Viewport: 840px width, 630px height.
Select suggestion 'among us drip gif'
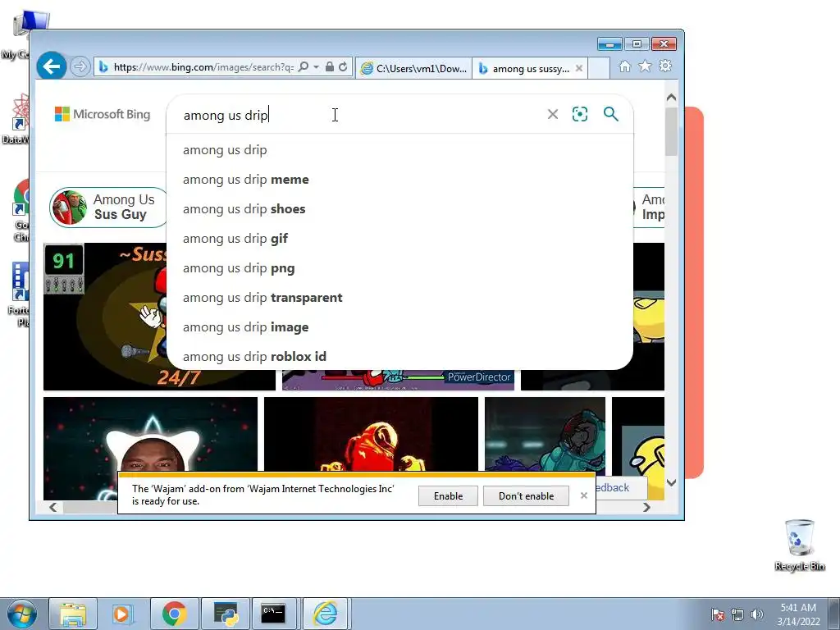[x=399, y=239]
